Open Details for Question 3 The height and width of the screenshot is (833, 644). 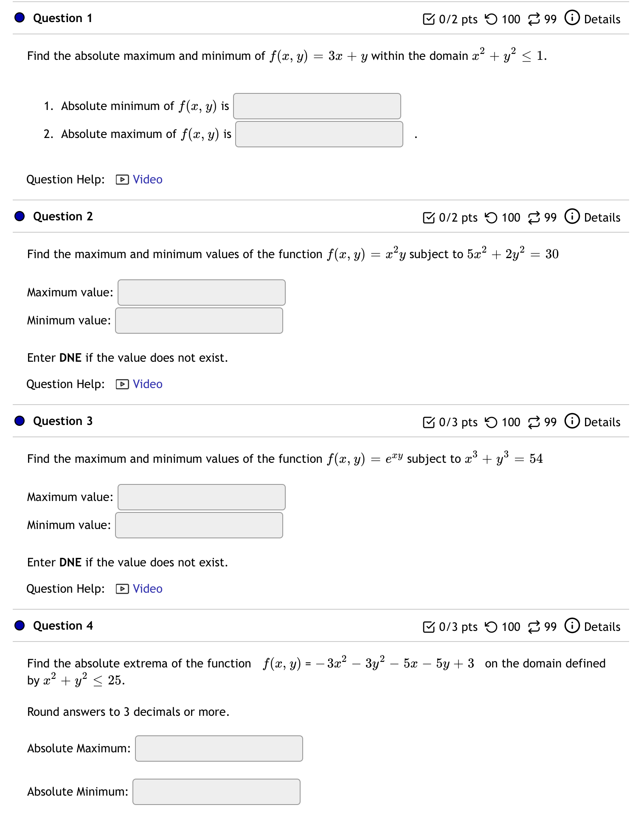click(602, 422)
